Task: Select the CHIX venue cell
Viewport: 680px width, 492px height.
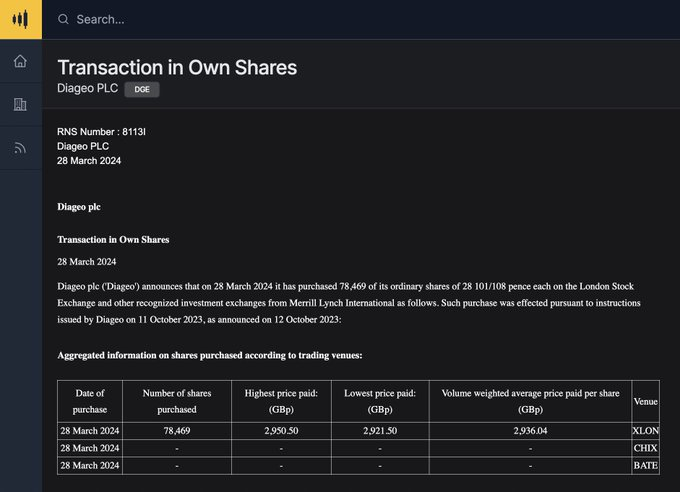Action: click(646, 448)
